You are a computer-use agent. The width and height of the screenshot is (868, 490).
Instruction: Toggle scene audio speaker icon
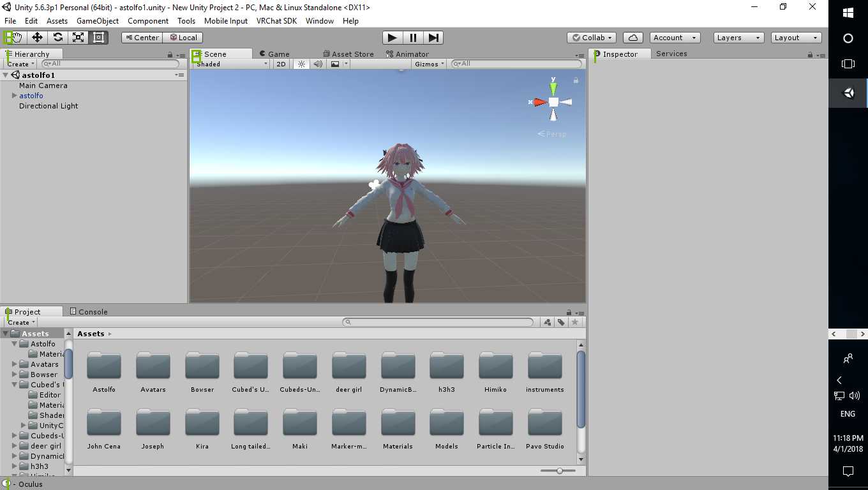click(x=318, y=64)
